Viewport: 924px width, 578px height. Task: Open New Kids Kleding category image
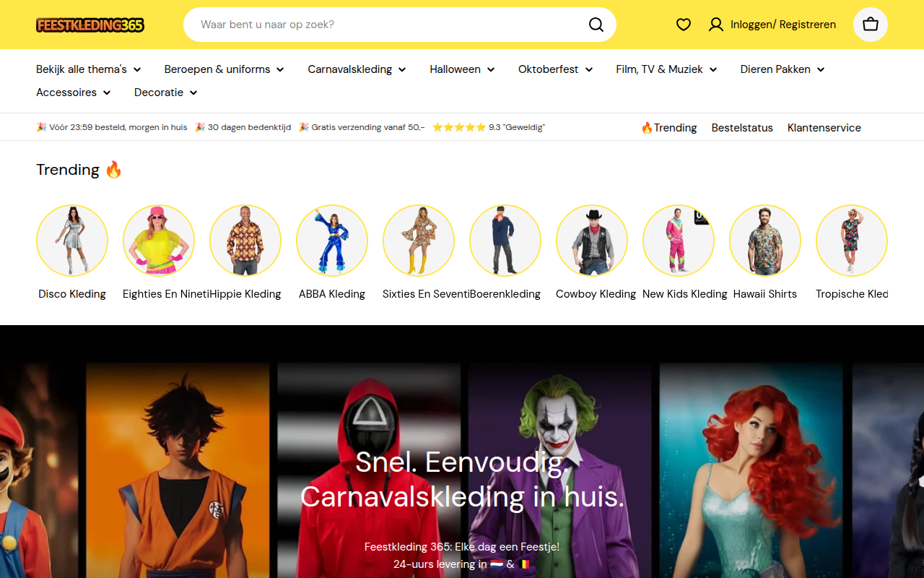679,241
